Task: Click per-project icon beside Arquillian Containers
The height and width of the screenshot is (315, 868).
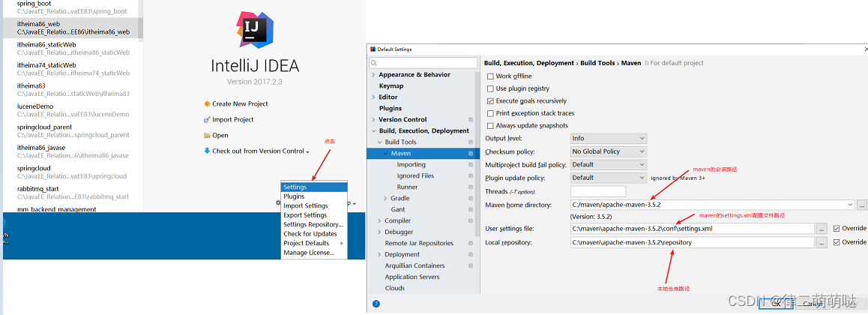Action: pos(471,265)
